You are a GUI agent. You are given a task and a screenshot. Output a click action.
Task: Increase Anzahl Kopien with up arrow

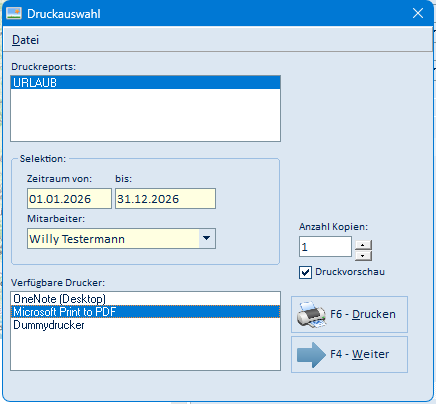click(363, 245)
